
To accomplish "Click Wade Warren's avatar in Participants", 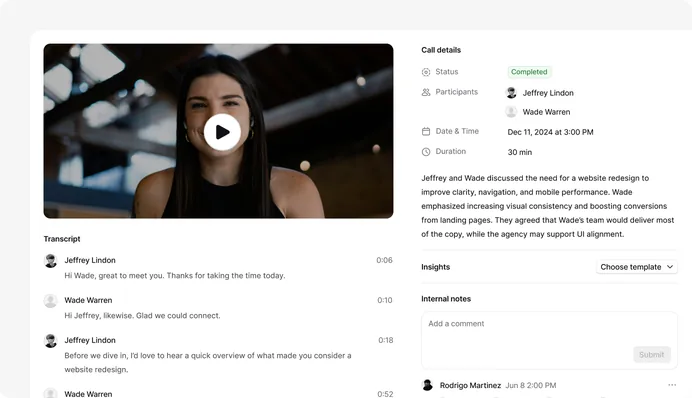I will [511, 112].
